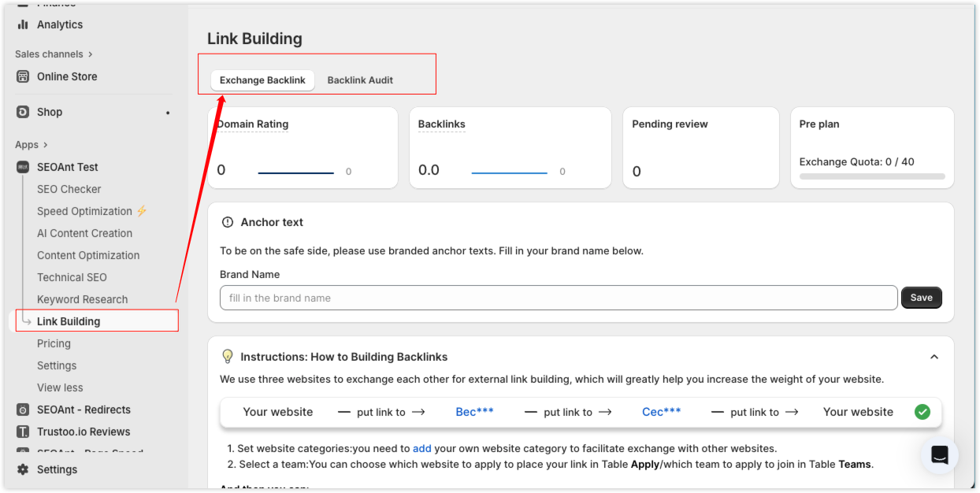Click the SEOAnt Redirects app icon
This screenshot has height=493, width=980.
click(x=23, y=410)
